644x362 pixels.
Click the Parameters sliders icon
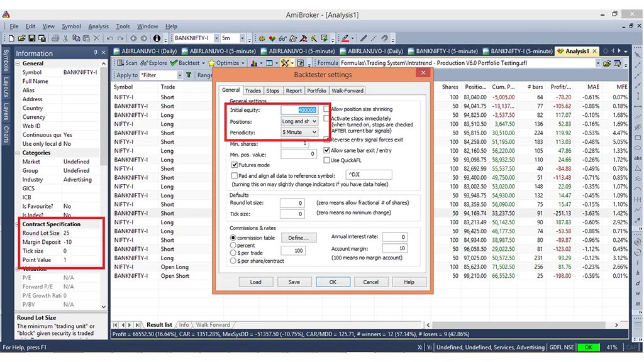tap(301, 63)
